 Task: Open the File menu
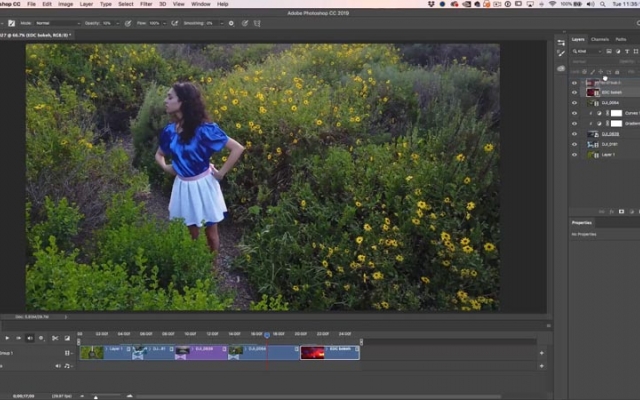pos(31,4)
